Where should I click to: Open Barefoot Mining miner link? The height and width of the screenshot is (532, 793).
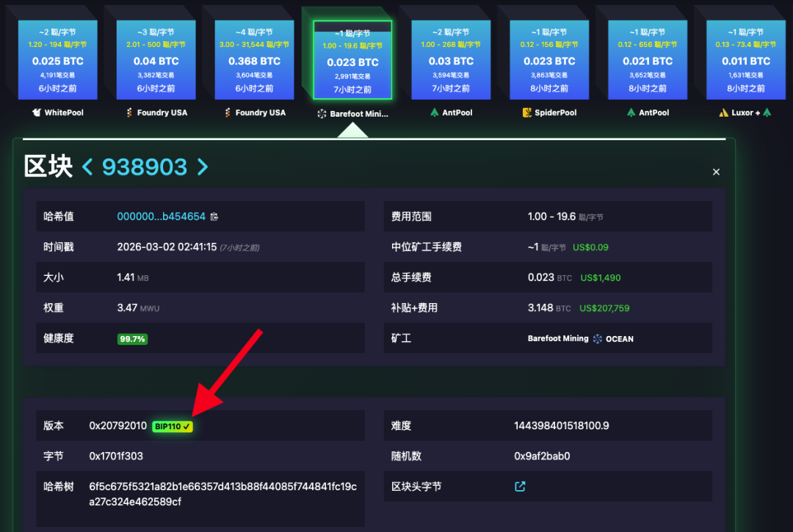coord(558,338)
